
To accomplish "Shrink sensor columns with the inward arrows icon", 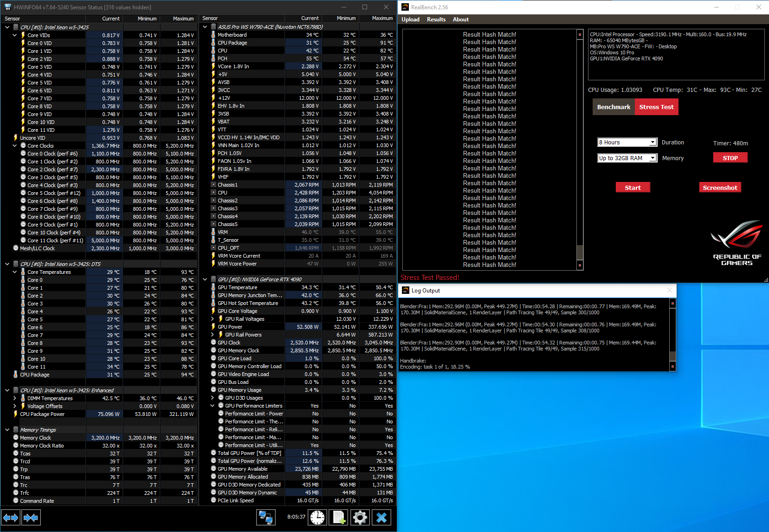I will pyautogui.click(x=31, y=517).
